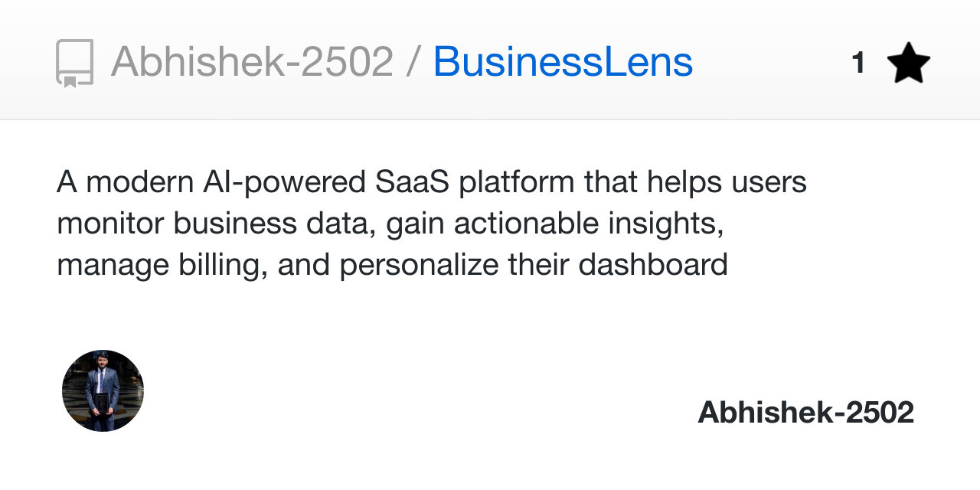Click the star count showing 1

pos(859,62)
